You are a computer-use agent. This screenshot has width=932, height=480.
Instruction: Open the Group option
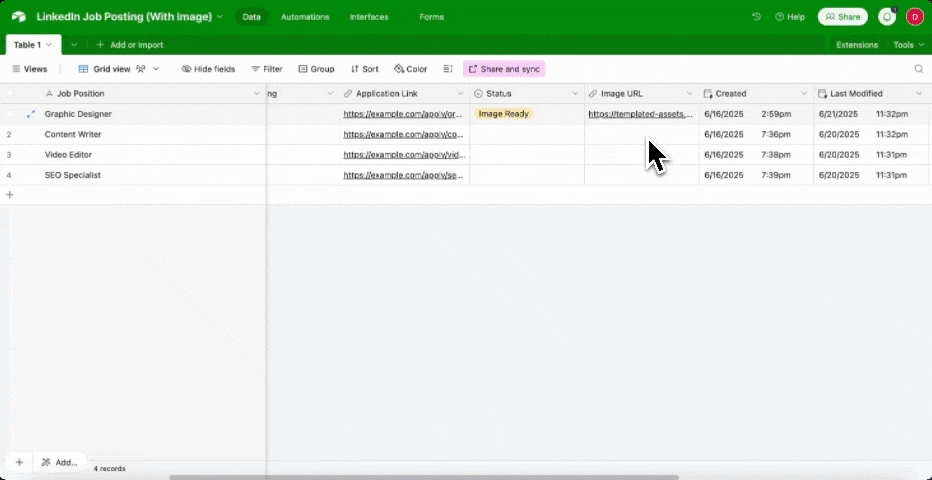[x=316, y=69]
